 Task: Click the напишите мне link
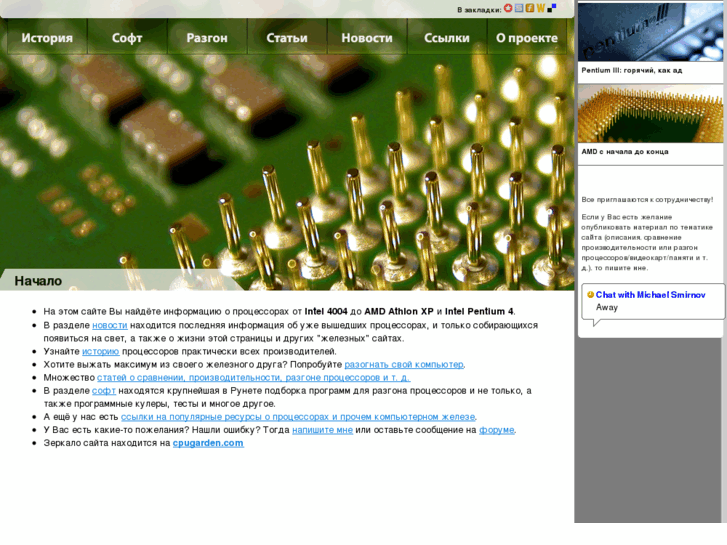tap(322, 430)
